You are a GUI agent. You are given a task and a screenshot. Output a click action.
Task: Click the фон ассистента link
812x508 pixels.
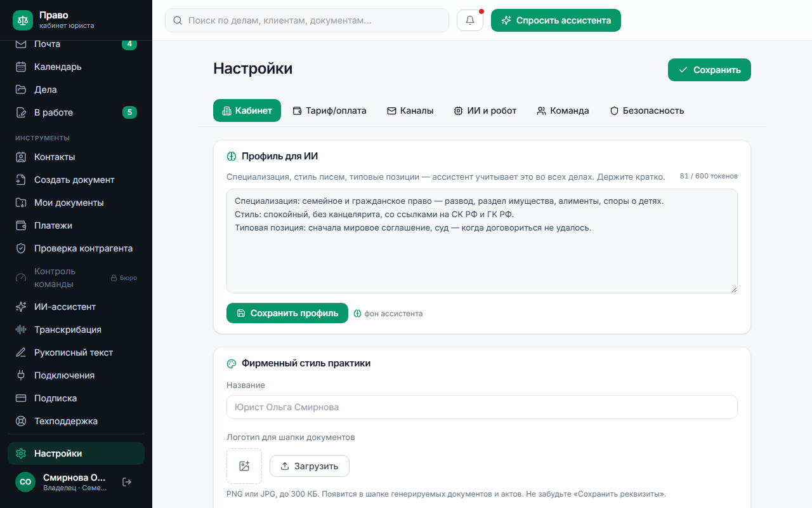(388, 314)
